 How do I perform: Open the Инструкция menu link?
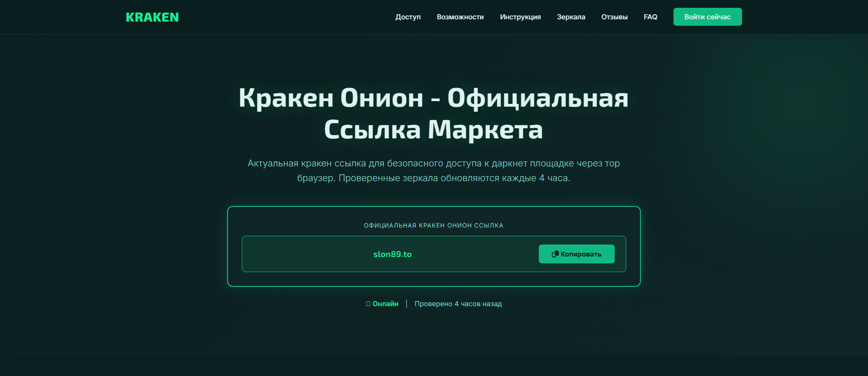[x=520, y=17]
